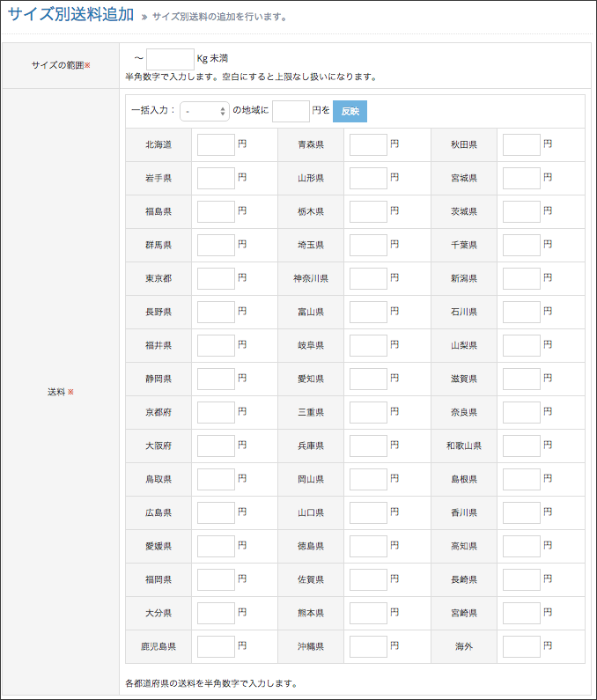Screen dimensions: 597x700
Task: Select the 長野県 fee field
Action: pos(216,312)
